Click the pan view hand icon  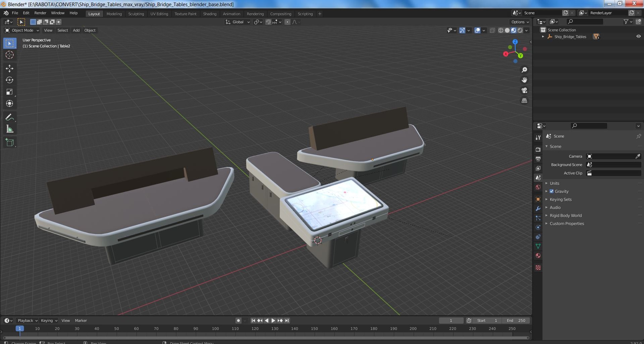tap(524, 80)
